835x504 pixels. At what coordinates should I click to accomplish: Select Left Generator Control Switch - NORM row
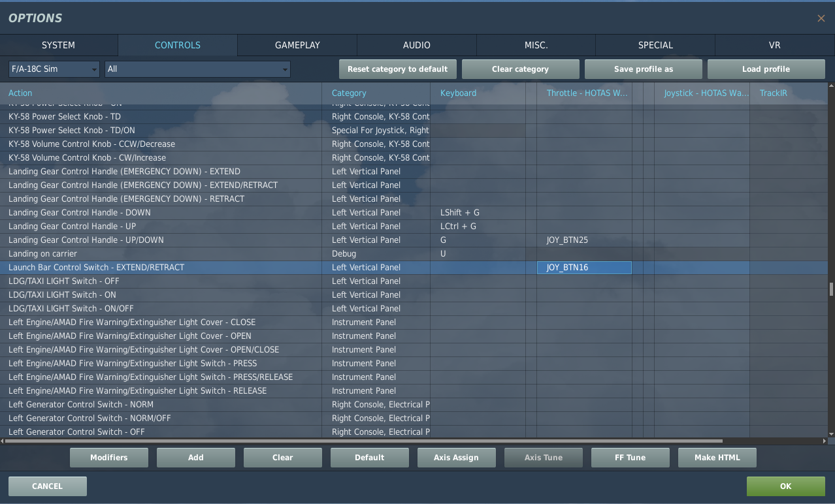pos(414,405)
